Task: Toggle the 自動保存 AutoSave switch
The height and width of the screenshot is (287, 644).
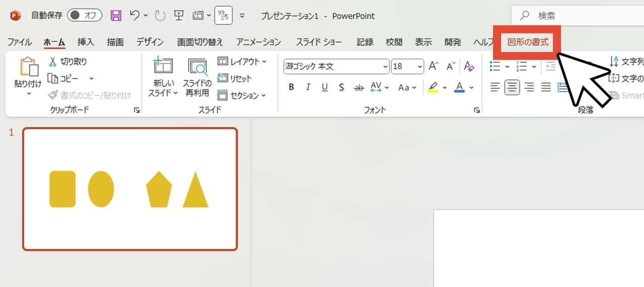Action: coord(85,16)
